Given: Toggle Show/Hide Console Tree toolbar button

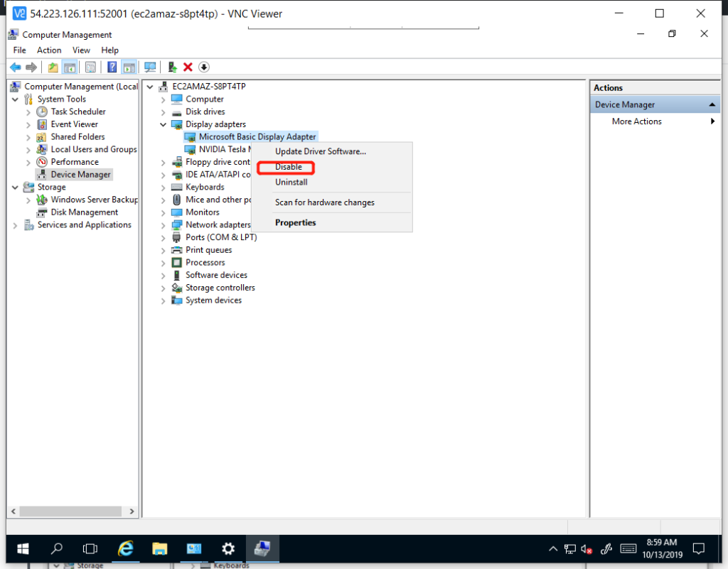Looking at the screenshot, I should (x=70, y=67).
